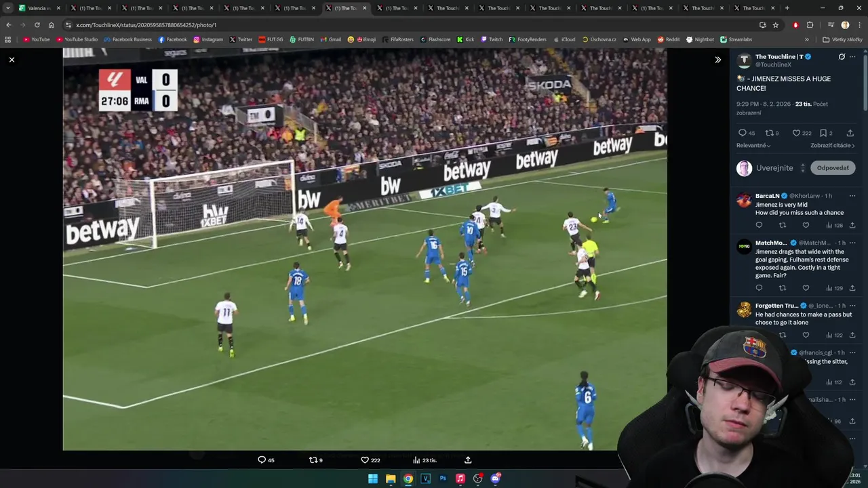The width and height of the screenshot is (868, 488).
Task: Open more options on the MatchMo... reply
Action: (x=852, y=243)
